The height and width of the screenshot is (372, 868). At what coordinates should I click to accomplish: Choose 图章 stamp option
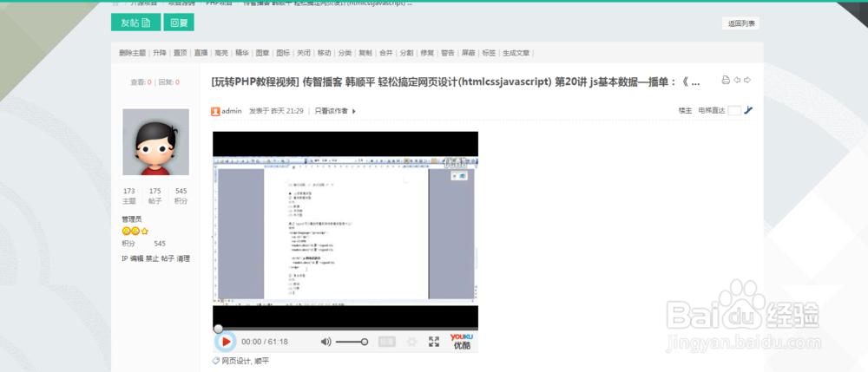pos(262,53)
